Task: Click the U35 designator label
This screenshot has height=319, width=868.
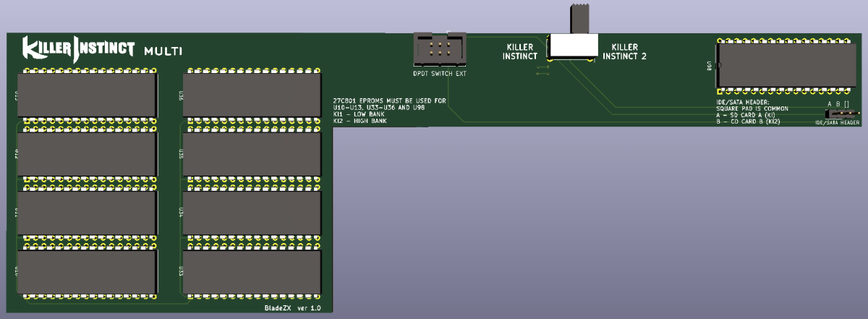Action: click(x=180, y=154)
